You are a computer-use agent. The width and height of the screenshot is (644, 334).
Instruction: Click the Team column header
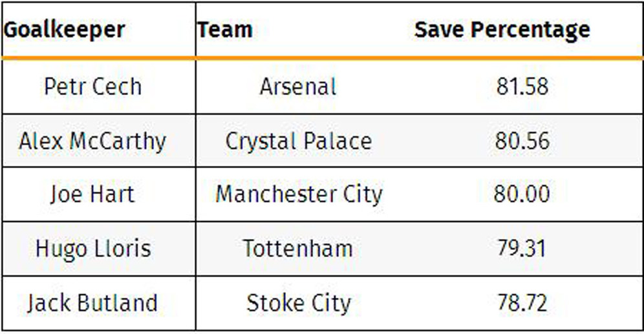click(x=225, y=30)
